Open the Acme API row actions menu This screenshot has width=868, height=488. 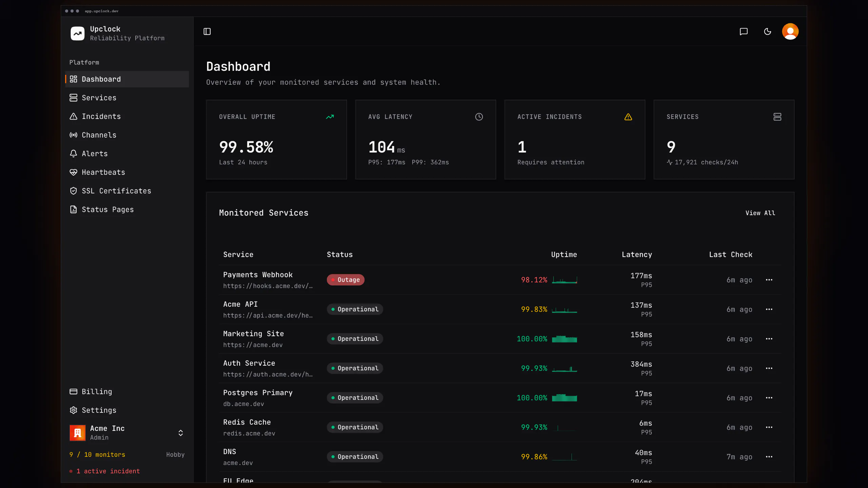tap(769, 309)
